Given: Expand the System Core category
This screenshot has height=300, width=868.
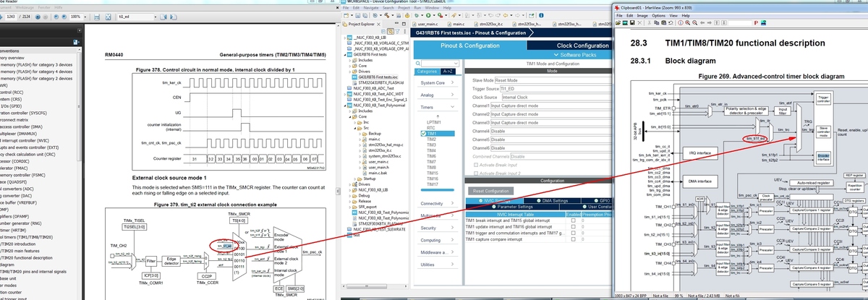Looking at the screenshot, I should tap(437, 82).
